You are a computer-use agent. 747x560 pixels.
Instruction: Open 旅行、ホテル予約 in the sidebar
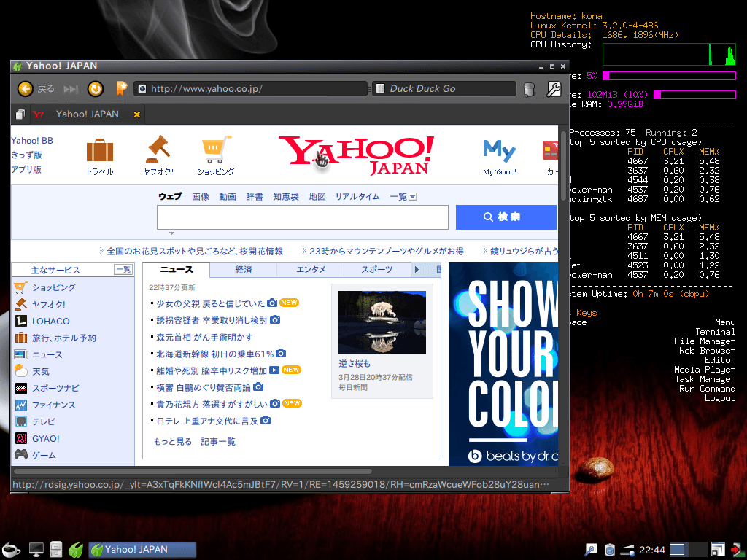pos(64,338)
